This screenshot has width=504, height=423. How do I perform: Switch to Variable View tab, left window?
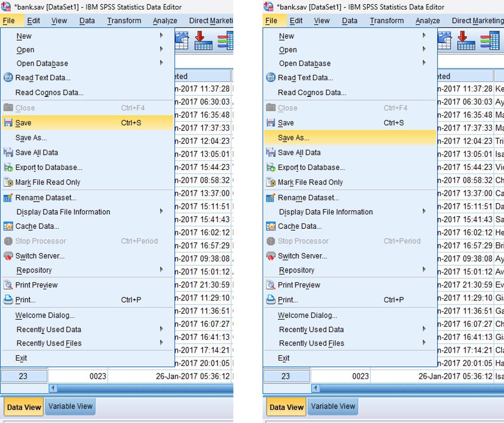click(x=70, y=406)
